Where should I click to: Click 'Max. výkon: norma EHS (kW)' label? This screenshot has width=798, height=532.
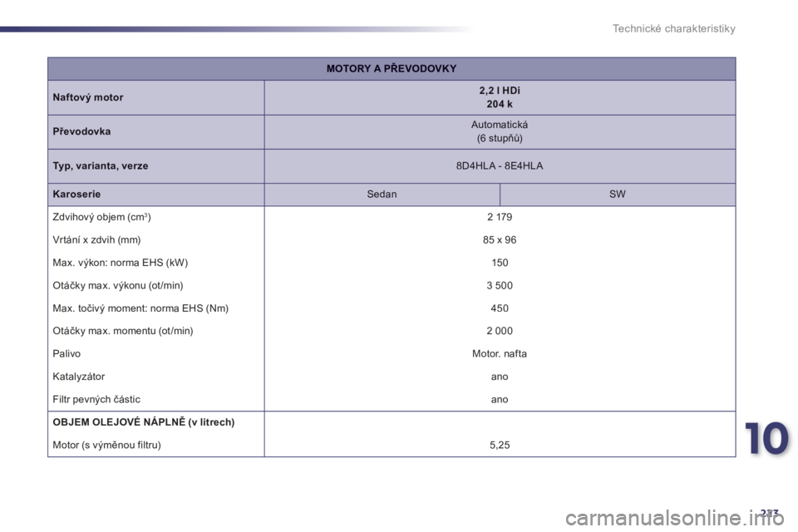pyautogui.click(x=120, y=263)
